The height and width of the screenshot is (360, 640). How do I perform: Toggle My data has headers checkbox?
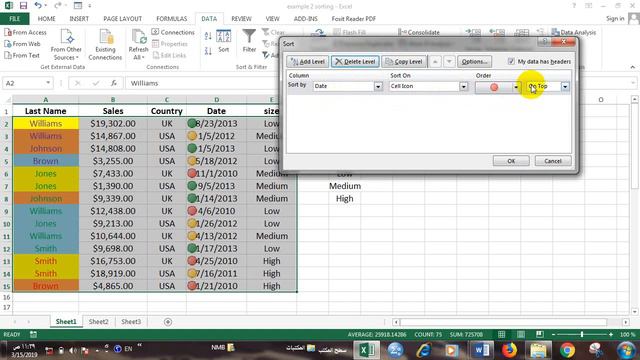pos(511,61)
